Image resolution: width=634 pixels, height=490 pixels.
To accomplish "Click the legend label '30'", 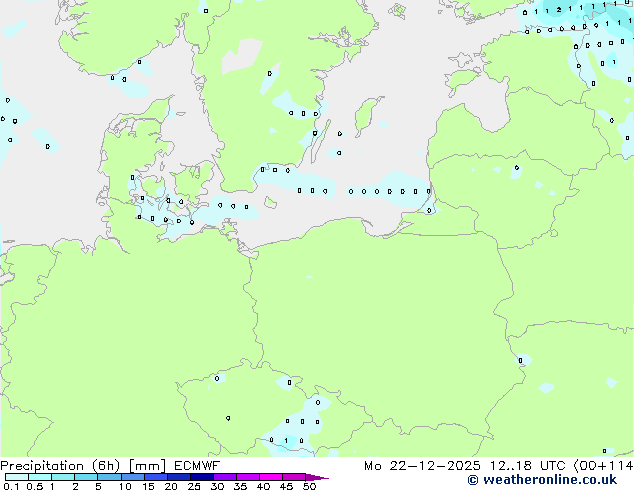I will pos(217,486).
